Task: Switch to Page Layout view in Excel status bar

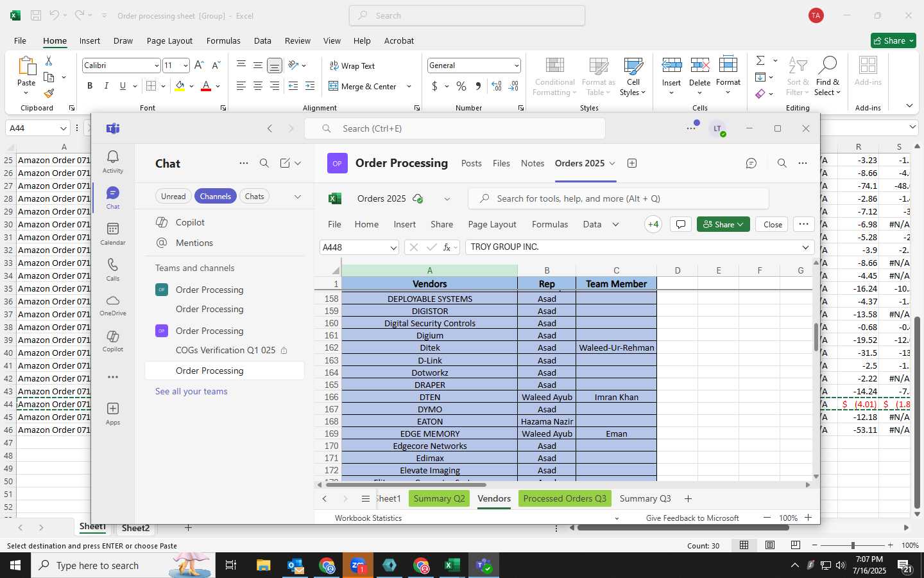Action: coord(770,545)
